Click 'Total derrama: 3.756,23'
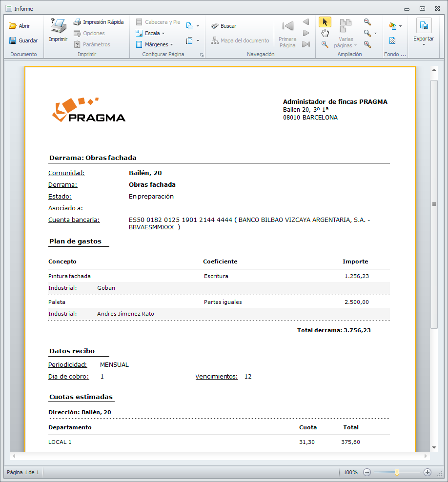The image size is (448, 482). tap(334, 330)
